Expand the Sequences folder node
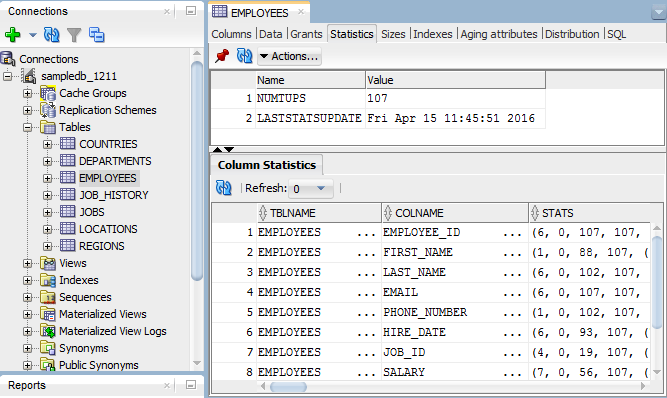The height and width of the screenshot is (398, 667). 28,298
